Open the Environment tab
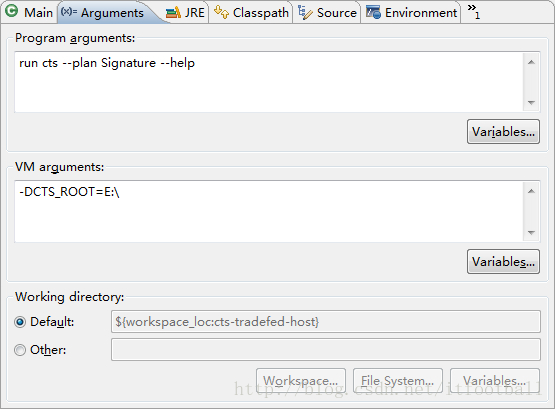The height and width of the screenshot is (409, 555). point(412,13)
